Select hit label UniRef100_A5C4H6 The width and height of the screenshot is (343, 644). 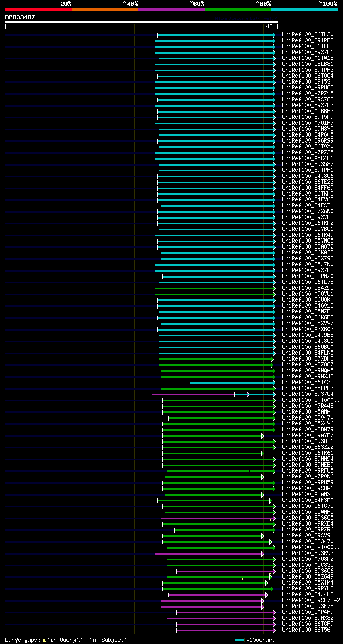[308, 158]
